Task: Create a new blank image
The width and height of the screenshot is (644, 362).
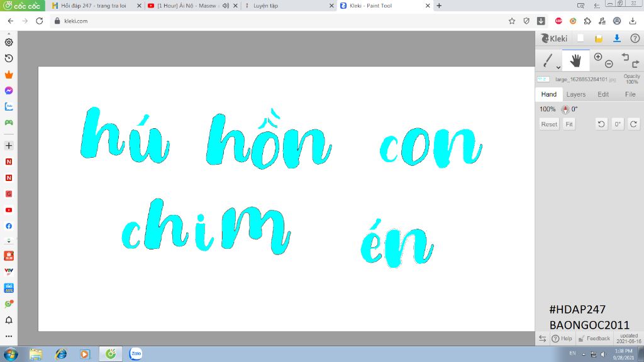Action: pos(581,38)
